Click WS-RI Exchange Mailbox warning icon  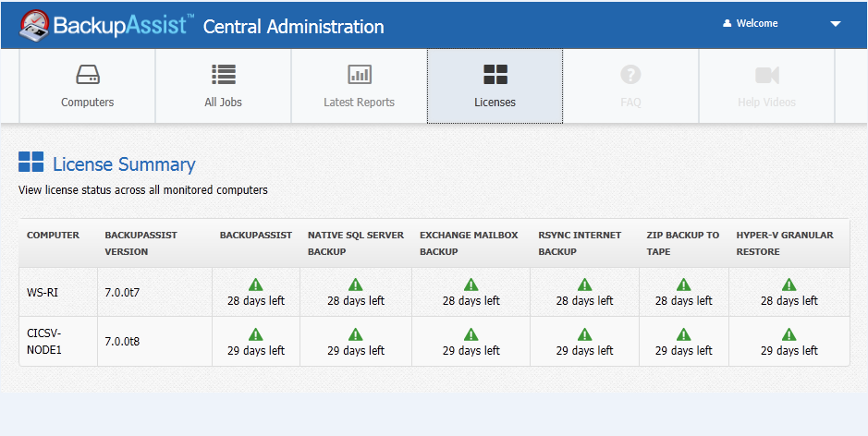[x=471, y=285]
